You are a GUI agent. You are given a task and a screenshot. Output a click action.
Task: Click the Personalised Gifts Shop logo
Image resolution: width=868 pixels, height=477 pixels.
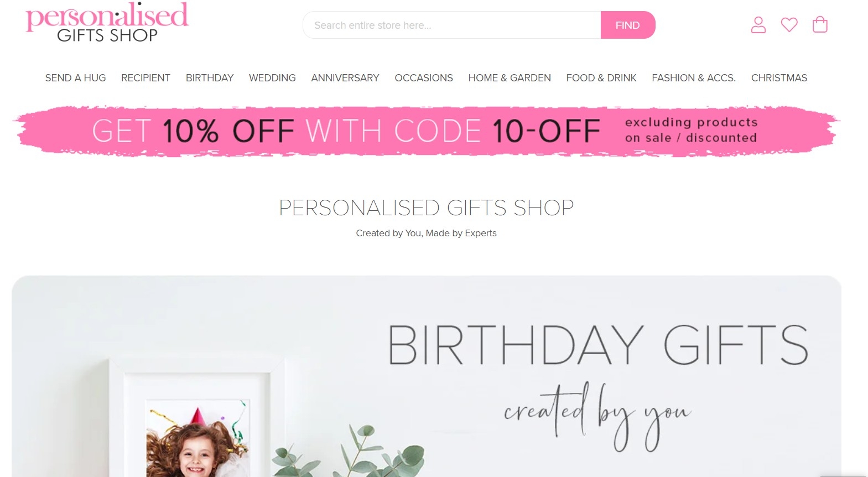point(107,23)
